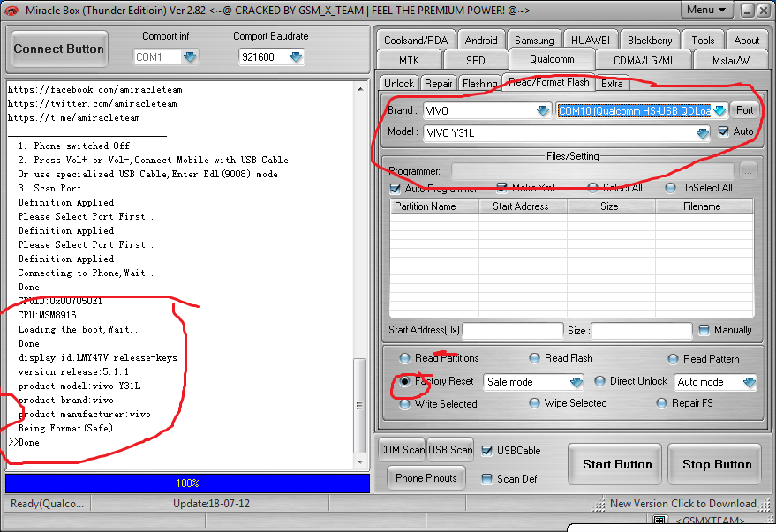776x532 pixels.
Task: Switch to the Coolsand/RDA tab
Action: [416, 40]
